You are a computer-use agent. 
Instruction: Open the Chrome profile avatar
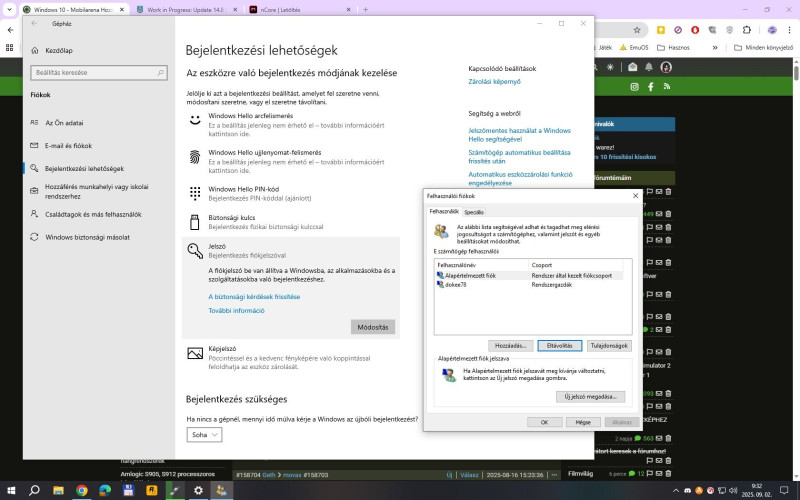point(772,30)
